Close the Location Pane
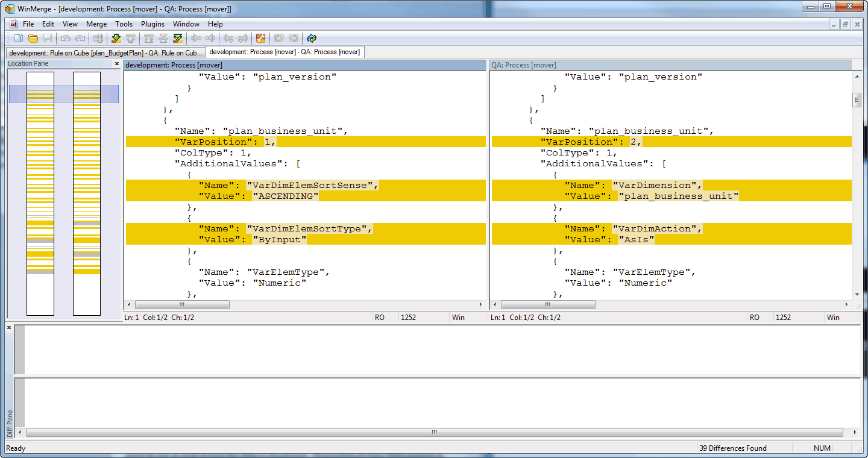The height and width of the screenshot is (458, 868). [117, 64]
